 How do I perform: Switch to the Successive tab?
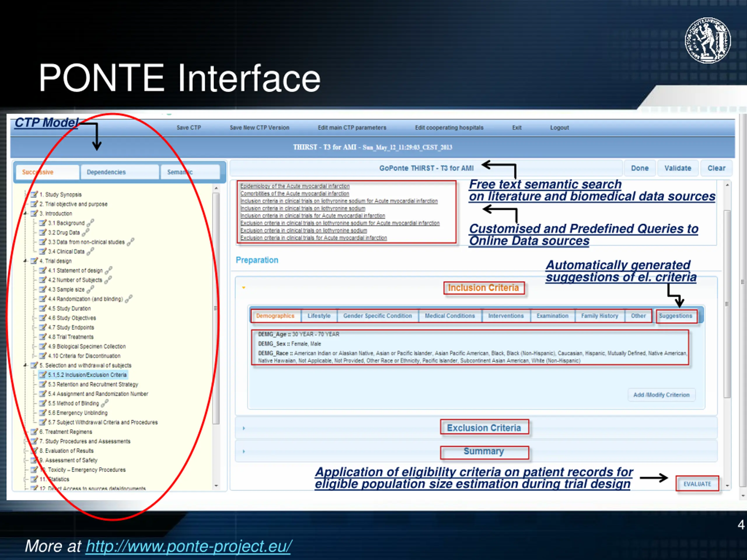(47, 172)
